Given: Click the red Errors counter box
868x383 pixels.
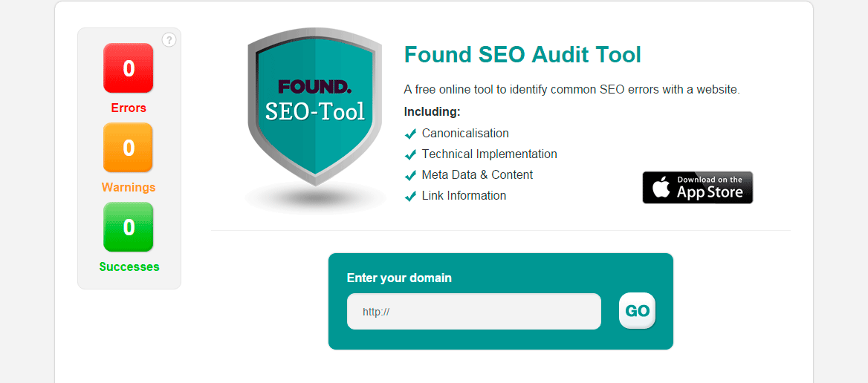Looking at the screenshot, I should point(129,68).
